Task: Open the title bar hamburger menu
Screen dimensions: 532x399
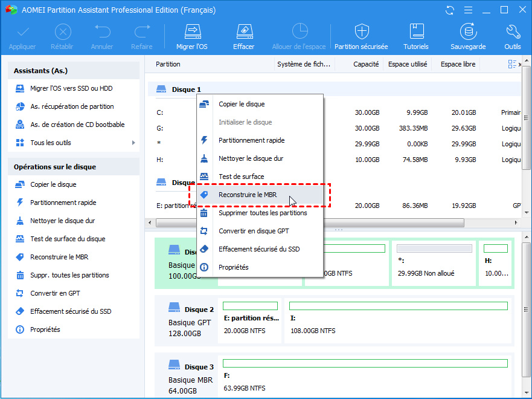Action: pyautogui.click(x=469, y=10)
